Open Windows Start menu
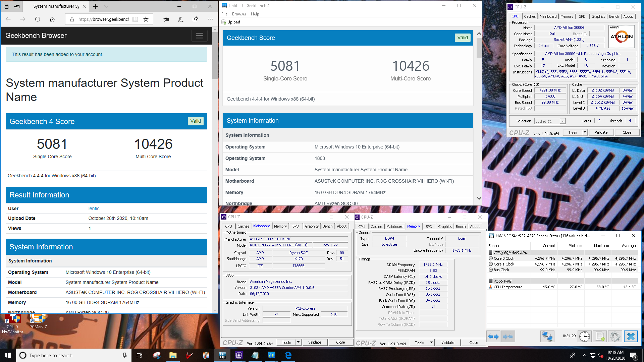The image size is (644, 362). pos(8,355)
